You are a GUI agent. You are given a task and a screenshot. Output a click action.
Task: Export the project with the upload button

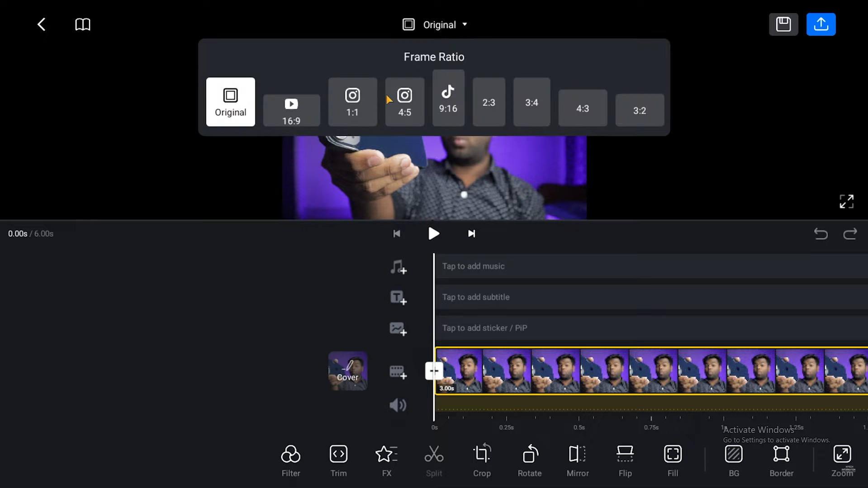[x=821, y=24]
